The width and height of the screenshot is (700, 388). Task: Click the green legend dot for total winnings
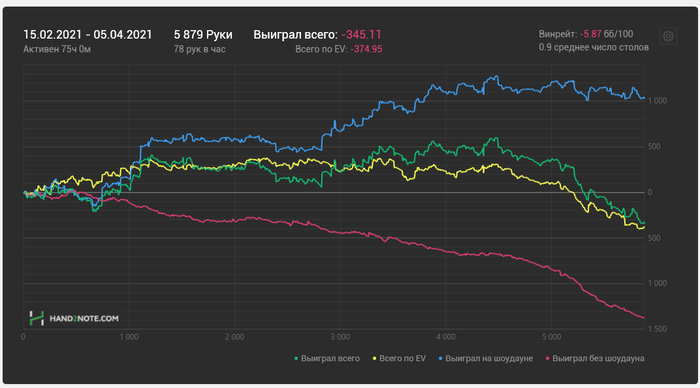point(296,359)
